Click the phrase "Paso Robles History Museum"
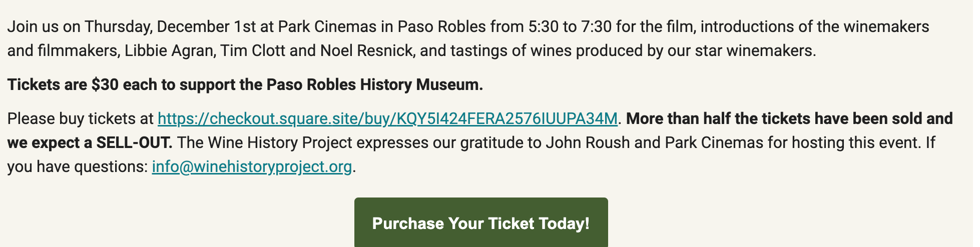The image size is (980, 247). click(x=374, y=84)
